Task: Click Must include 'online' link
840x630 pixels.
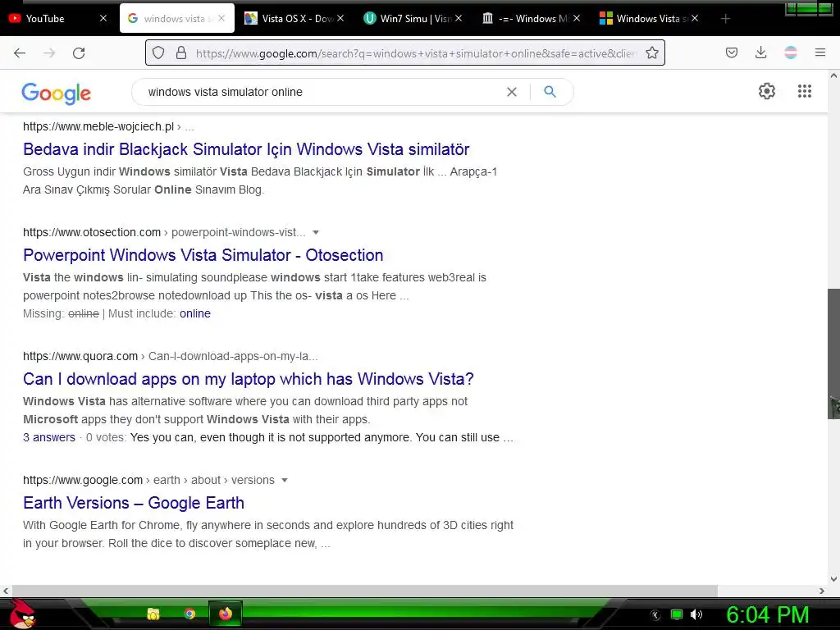Action: pyautogui.click(x=195, y=313)
